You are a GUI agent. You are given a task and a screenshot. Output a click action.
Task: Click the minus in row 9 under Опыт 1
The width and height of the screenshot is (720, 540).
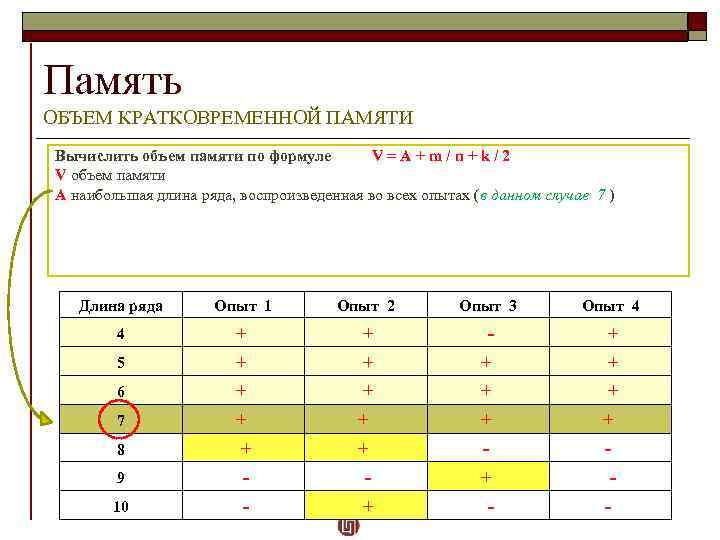(246, 479)
